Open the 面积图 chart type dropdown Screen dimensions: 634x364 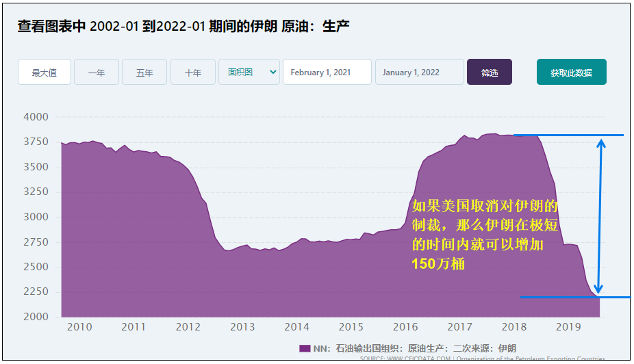click(x=249, y=72)
